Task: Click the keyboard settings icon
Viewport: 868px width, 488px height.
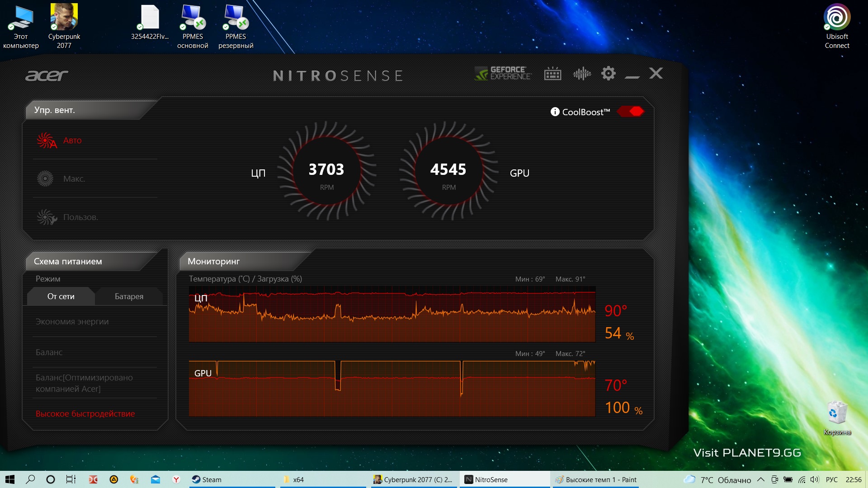Action: point(552,74)
